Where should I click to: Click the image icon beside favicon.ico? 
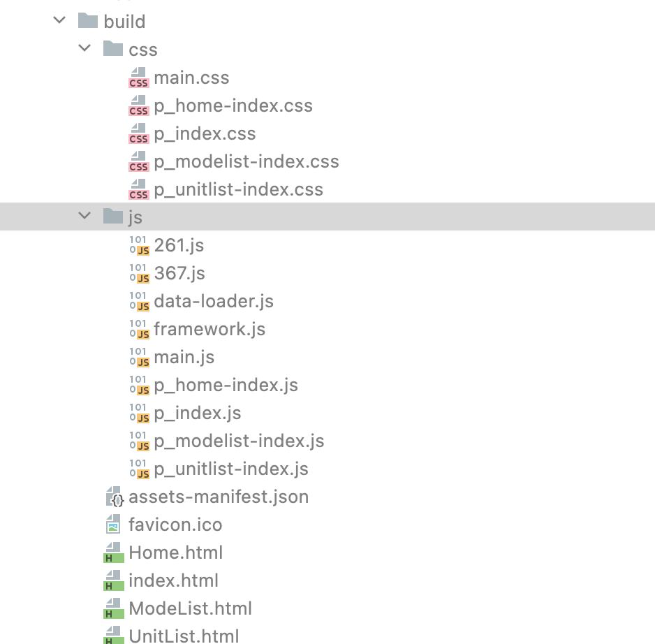coord(114,525)
